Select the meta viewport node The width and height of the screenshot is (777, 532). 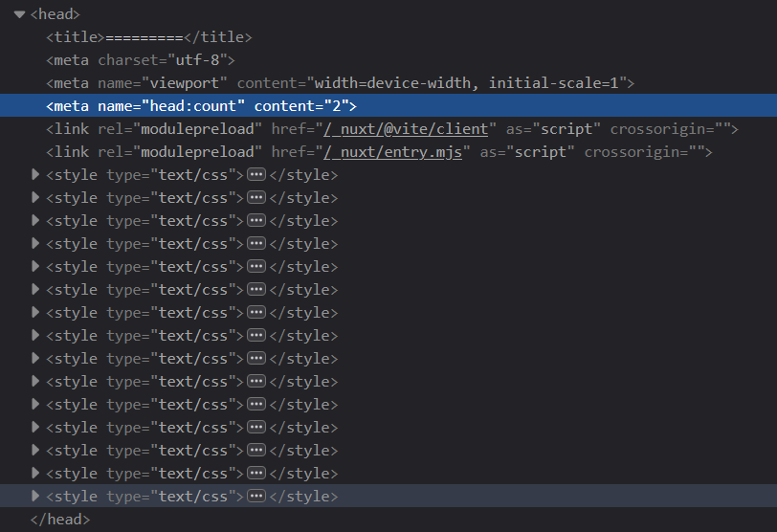tap(388, 82)
